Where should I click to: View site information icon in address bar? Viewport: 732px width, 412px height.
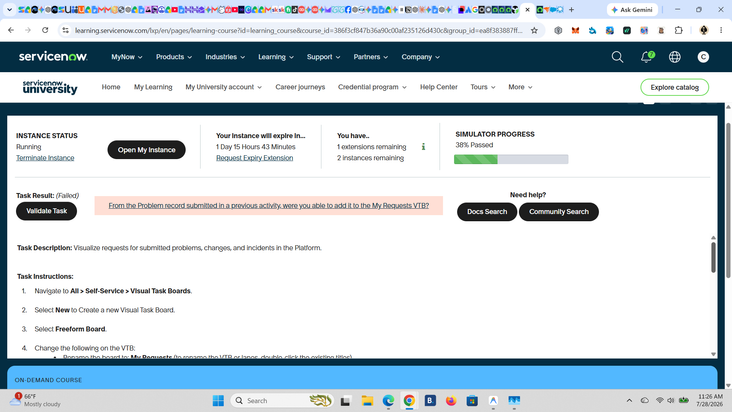click(x=66, y=30)
